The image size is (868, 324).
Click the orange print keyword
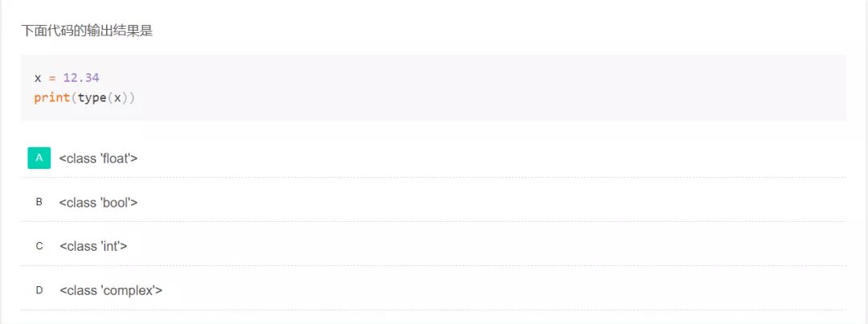(51, 98)
